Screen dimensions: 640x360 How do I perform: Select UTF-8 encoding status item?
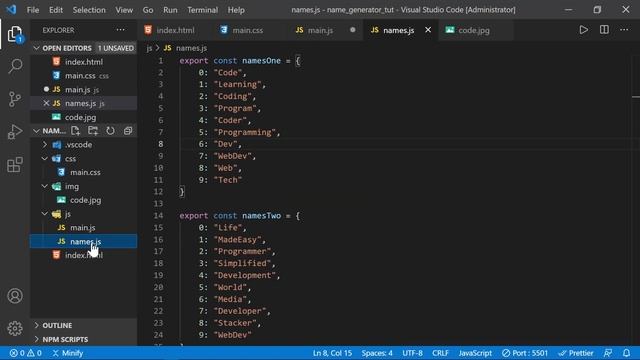click(x=412, y=353)
